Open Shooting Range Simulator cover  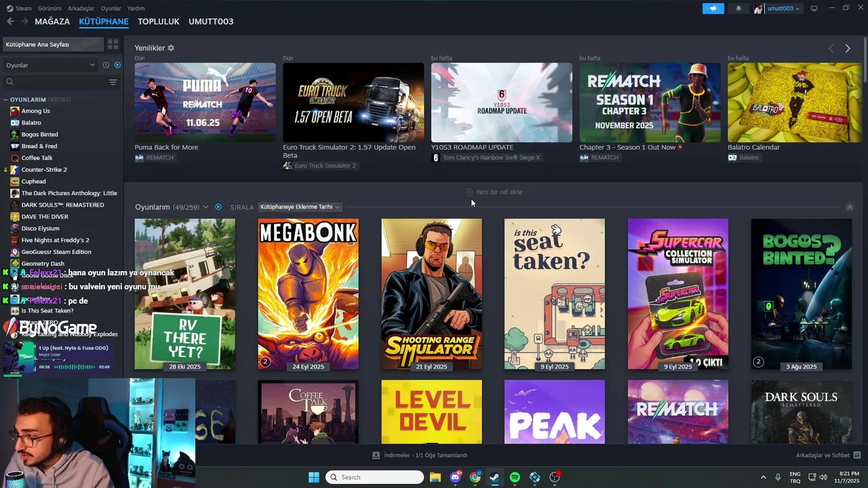(x=431, y=294)
